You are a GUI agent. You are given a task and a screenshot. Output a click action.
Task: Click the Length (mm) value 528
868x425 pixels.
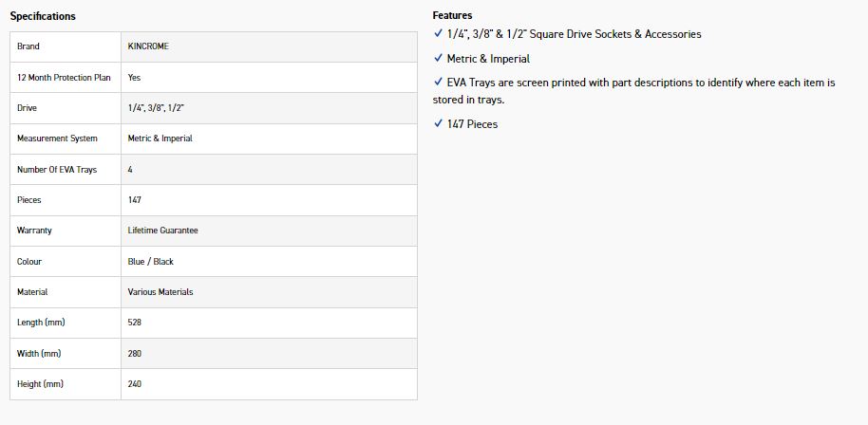(x=135, y=323)
